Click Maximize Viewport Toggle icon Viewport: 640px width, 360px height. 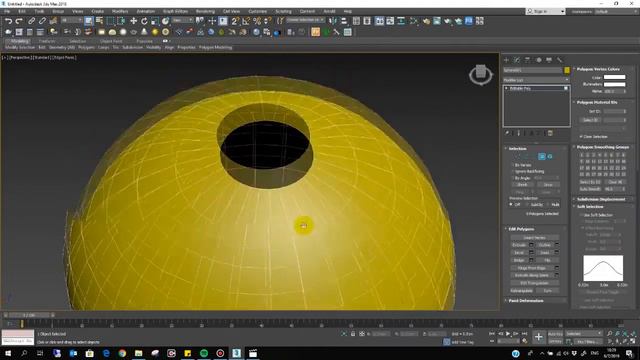[x=633, y=341]
